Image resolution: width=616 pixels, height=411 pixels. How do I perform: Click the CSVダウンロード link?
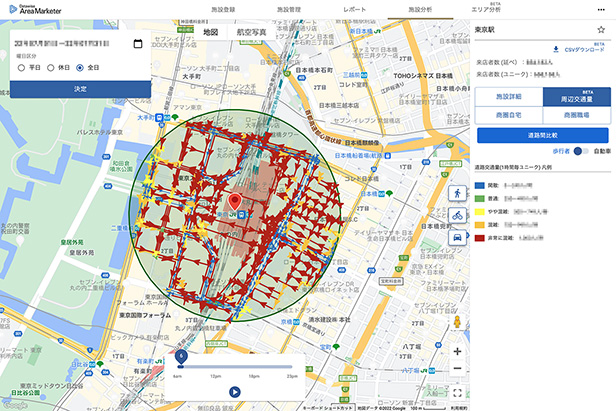[584, 50]
